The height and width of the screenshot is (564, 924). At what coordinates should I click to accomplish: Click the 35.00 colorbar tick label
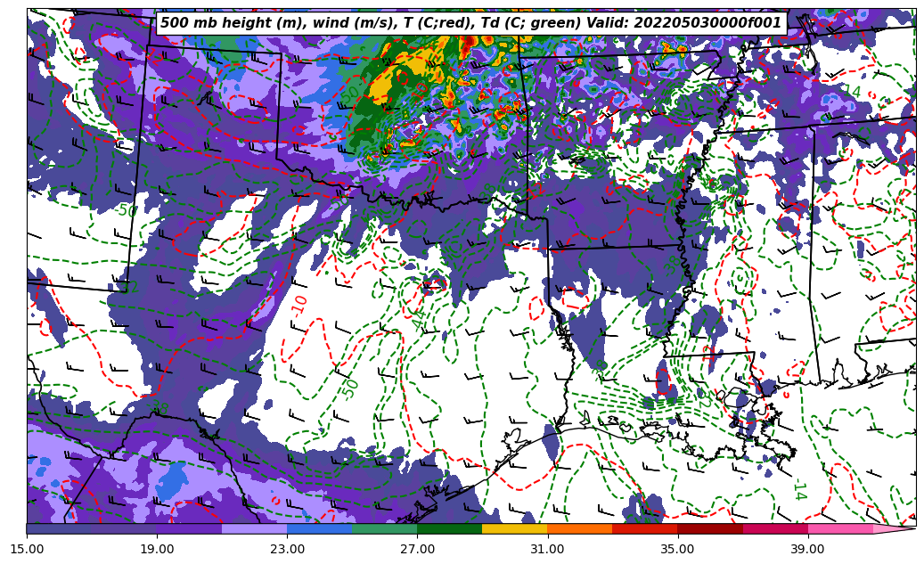click(x=677, y=549)
